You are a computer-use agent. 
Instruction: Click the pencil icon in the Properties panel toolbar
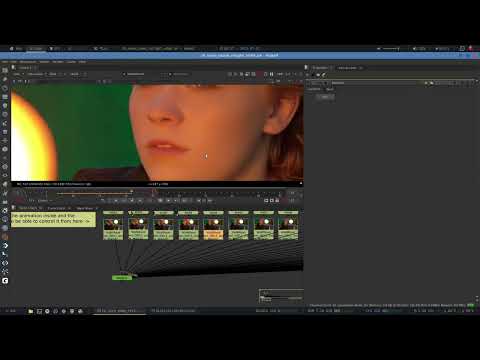tap(323, 75)
